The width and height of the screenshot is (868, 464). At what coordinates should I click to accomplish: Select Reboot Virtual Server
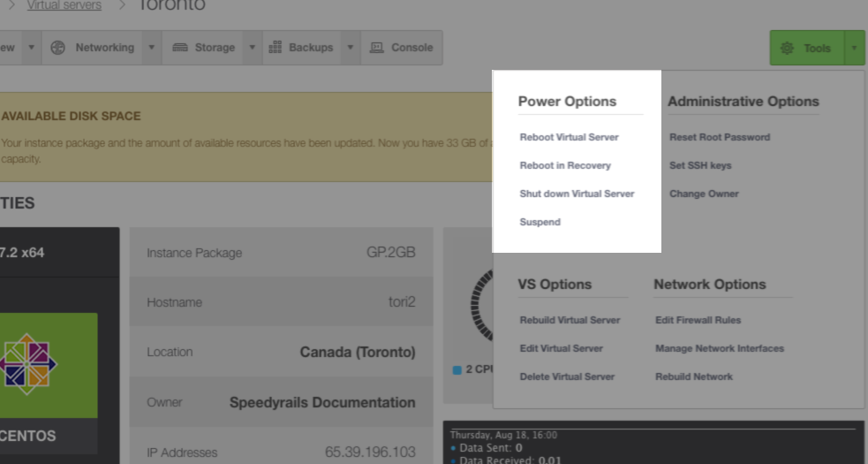coord(569,138)
